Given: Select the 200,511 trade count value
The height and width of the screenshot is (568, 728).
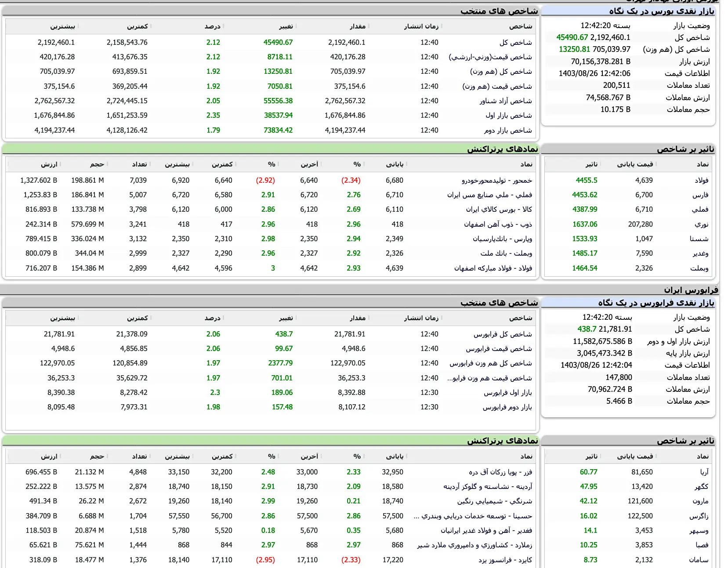Looking at the screenshot, I should pos(616,85).
